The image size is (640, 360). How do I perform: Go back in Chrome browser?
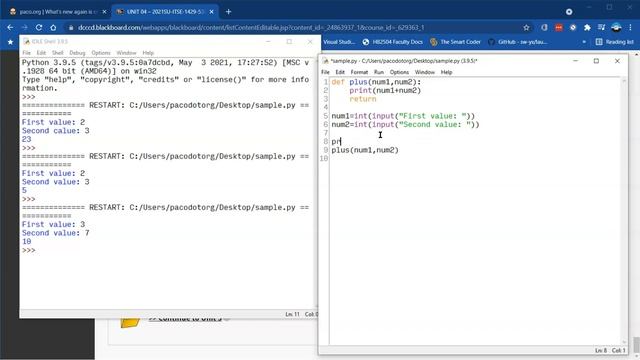pyautogui.click(x=10, y=27)
